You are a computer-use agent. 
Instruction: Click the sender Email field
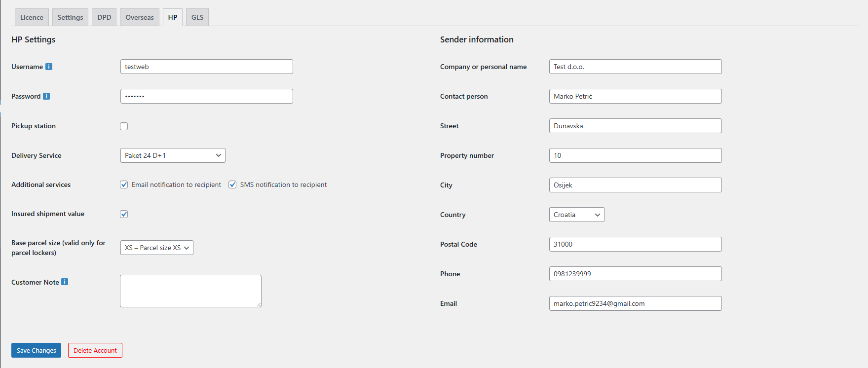tap(635, 303)
